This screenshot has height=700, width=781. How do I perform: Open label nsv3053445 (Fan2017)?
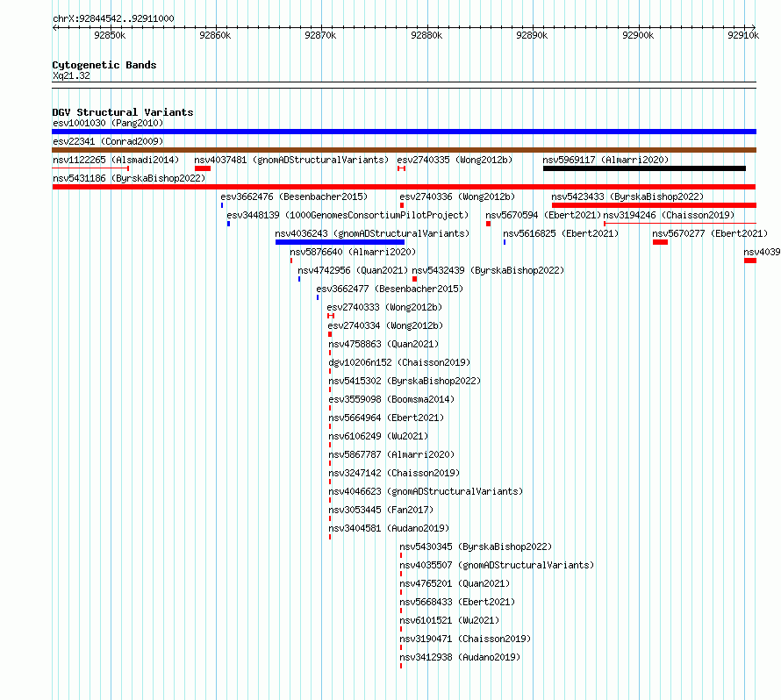pyautogui.click(x=381, y=510)
